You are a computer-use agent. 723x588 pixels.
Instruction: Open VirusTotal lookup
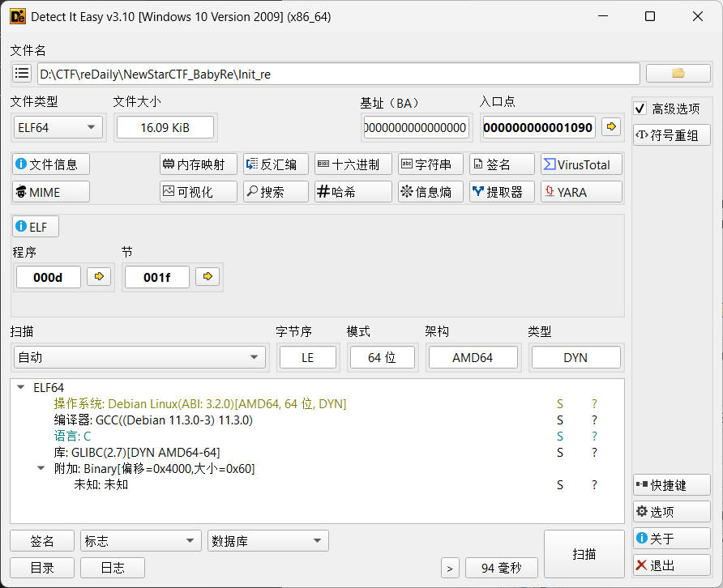coord(581,164)
